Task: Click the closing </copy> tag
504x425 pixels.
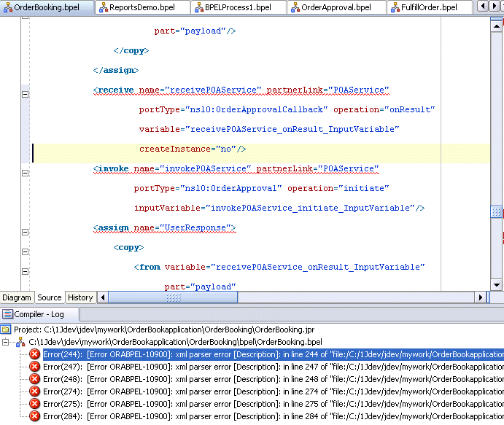Action: click(131, 51)
